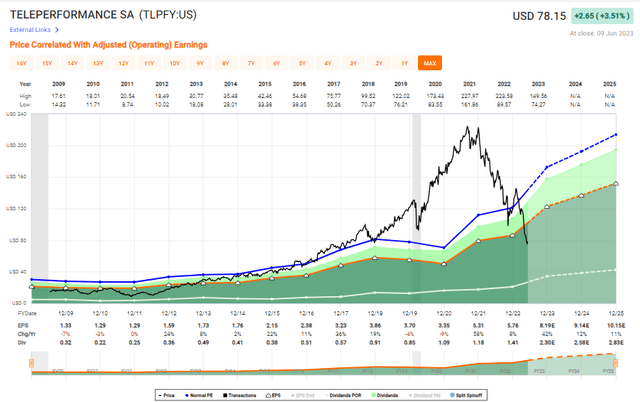Select the 13Y time range
The width and height of the screenshot is (640, 402).
tap(98, 63)
